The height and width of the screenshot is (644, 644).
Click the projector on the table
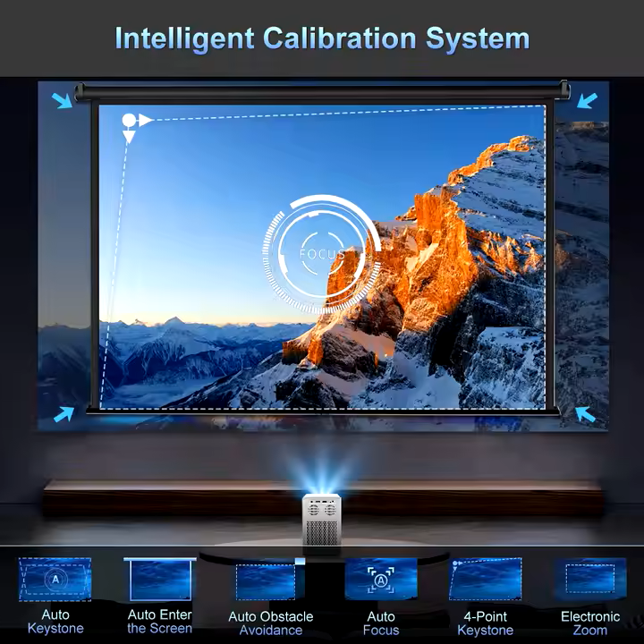(x=322, y=521)
